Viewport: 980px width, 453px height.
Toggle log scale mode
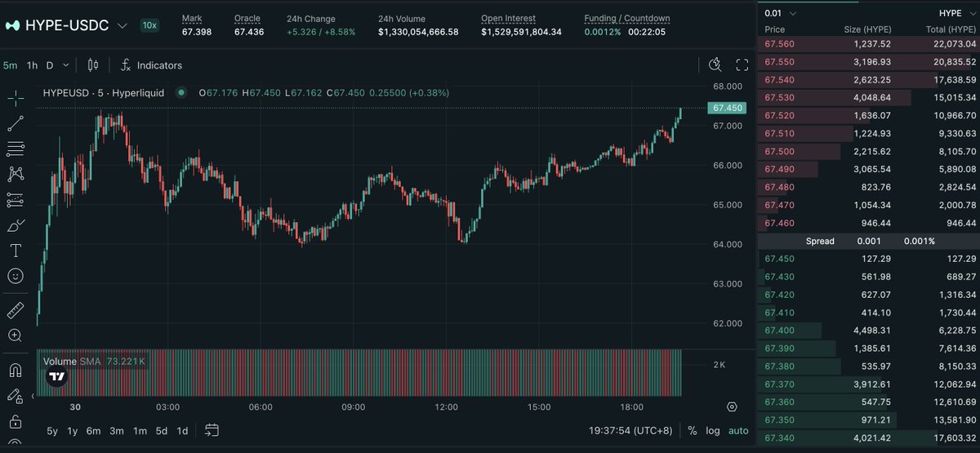point(713,430)
